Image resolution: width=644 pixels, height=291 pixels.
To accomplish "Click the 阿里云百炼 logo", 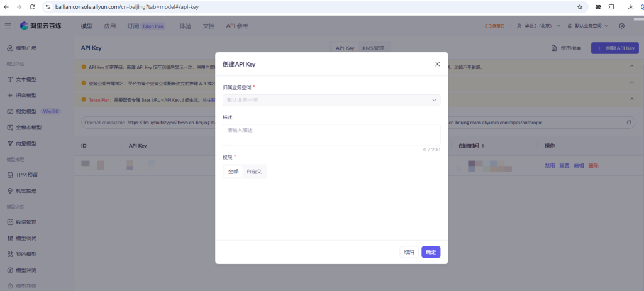I will (x=41, y=26).
